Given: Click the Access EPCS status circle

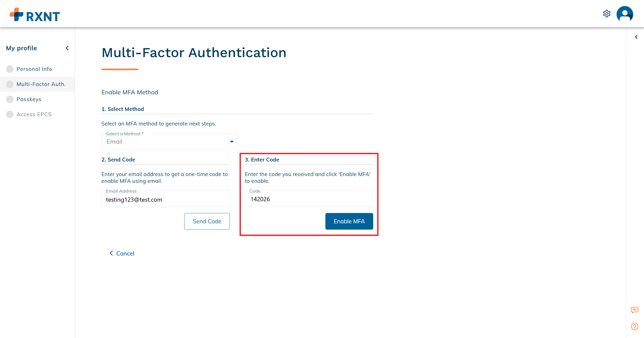Looking at the screenshot, I should coord(10,114).
